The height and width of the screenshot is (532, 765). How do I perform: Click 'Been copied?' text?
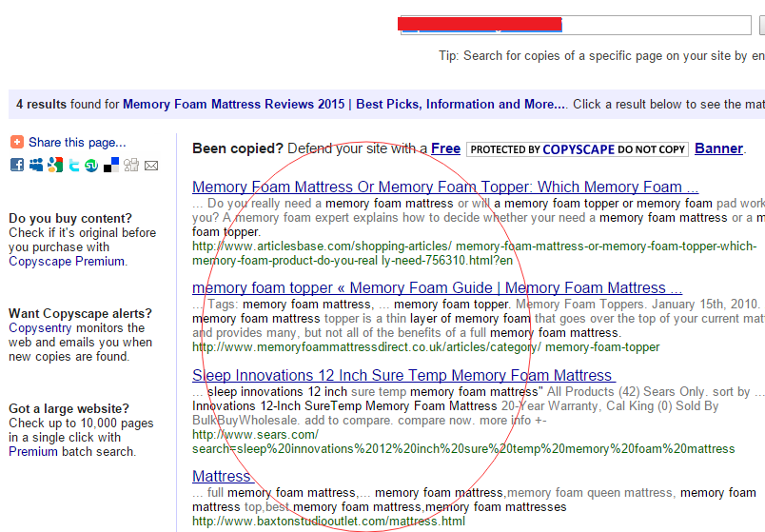pyautogui.click(x=238, y=148)
